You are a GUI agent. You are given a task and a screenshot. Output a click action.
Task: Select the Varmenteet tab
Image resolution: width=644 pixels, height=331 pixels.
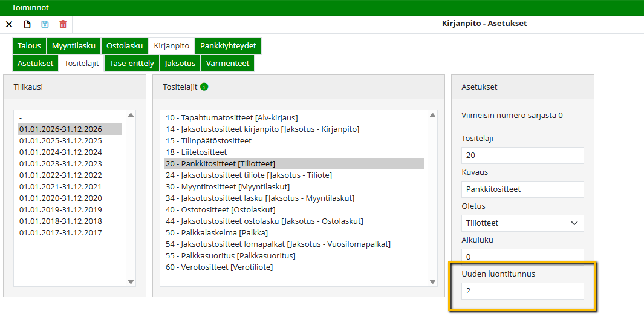[x=227, y=63]
